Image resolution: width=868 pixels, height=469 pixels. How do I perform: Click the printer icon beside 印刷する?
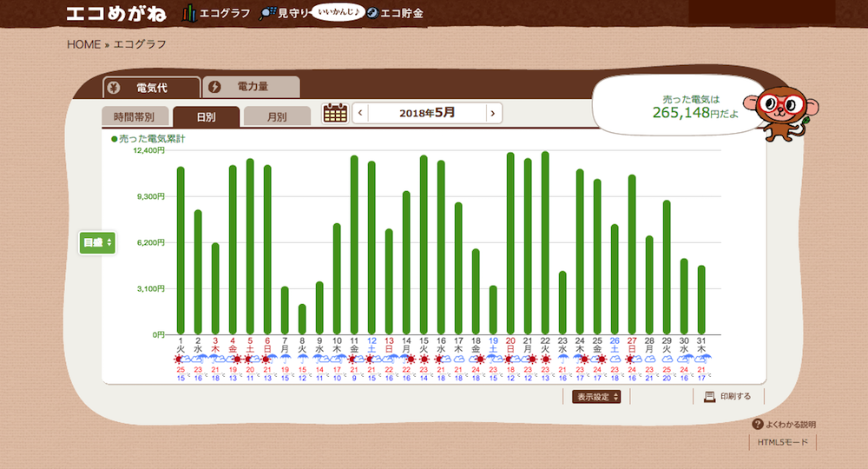pyautogui.click(x=709, y=396)
